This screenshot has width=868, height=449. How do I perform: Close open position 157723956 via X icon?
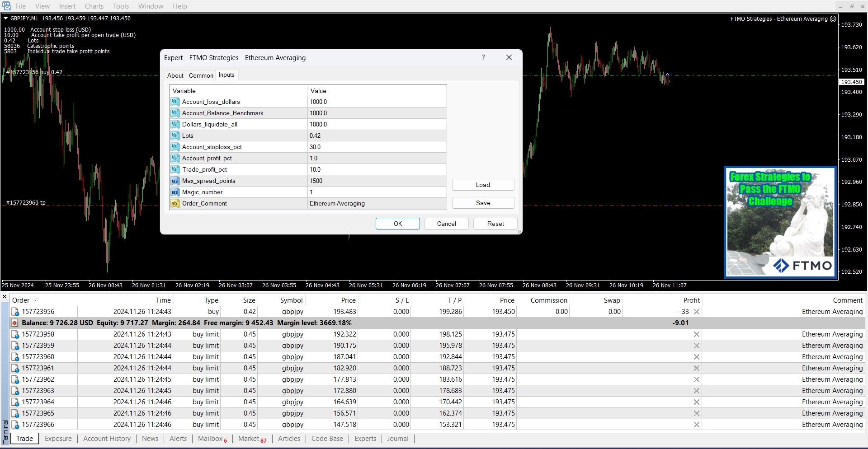tap(696, 312)
